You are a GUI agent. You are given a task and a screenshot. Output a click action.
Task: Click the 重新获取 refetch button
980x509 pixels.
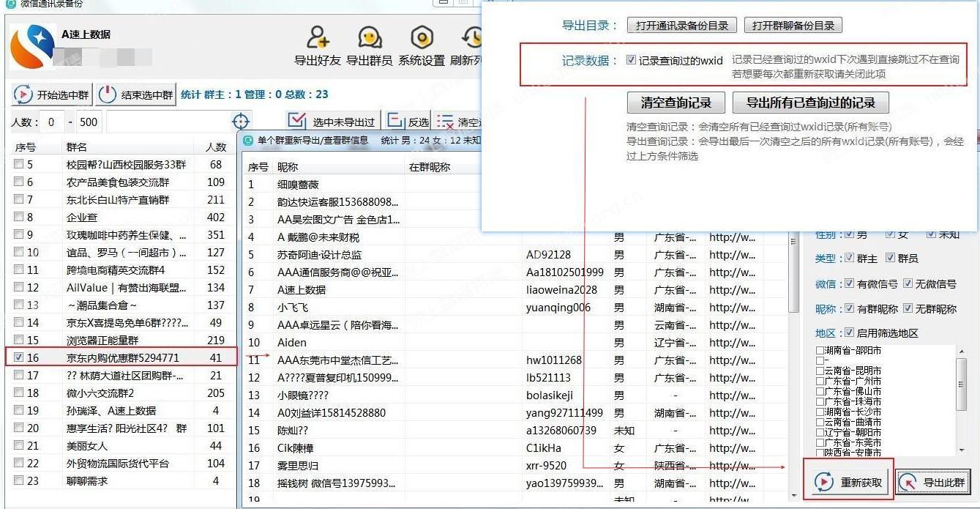tap(850, 482)
